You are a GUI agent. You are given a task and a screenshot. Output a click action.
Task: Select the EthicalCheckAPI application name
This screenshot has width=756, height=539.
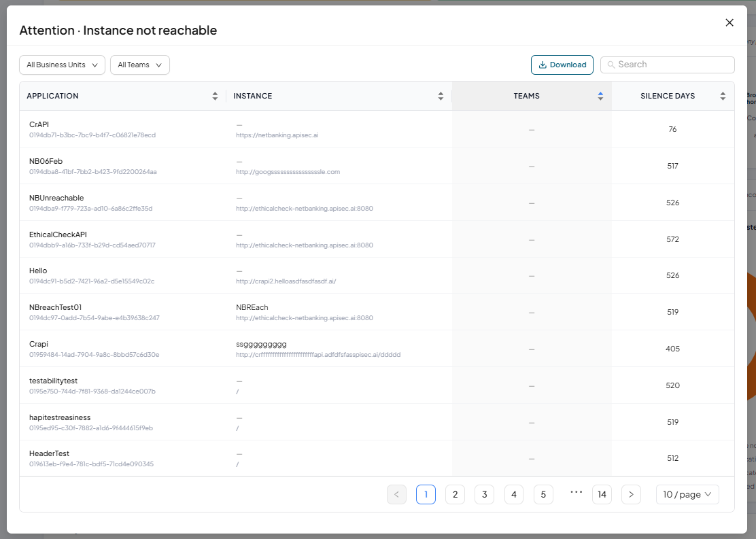[x=58, y=234]
